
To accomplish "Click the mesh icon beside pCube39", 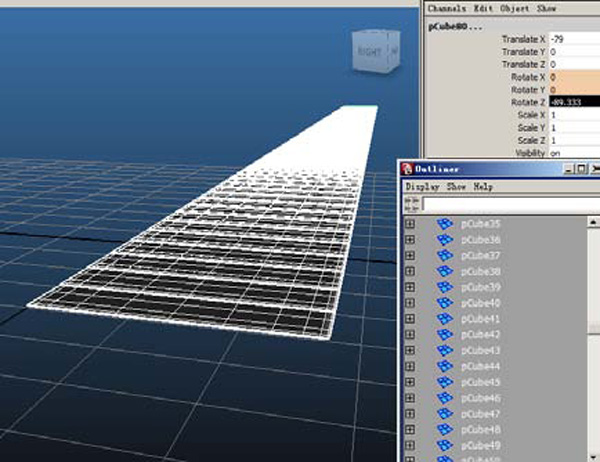I will coord(445,287).
